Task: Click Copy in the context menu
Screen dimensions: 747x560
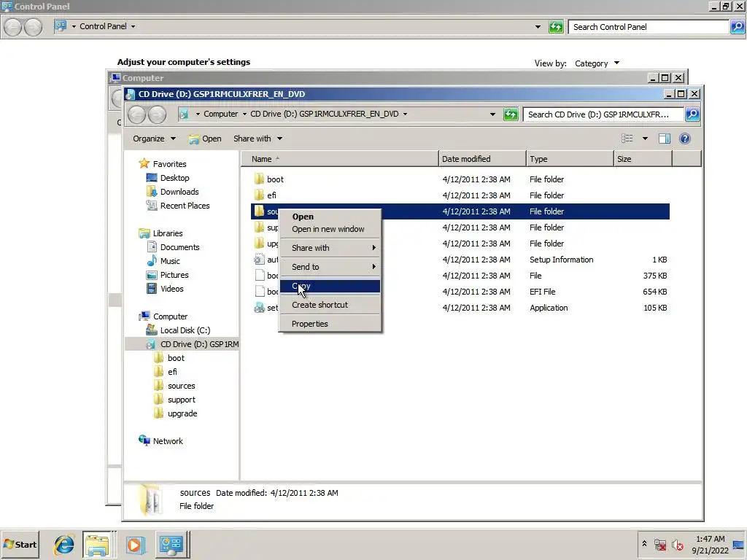Action: tap(330, 286)
